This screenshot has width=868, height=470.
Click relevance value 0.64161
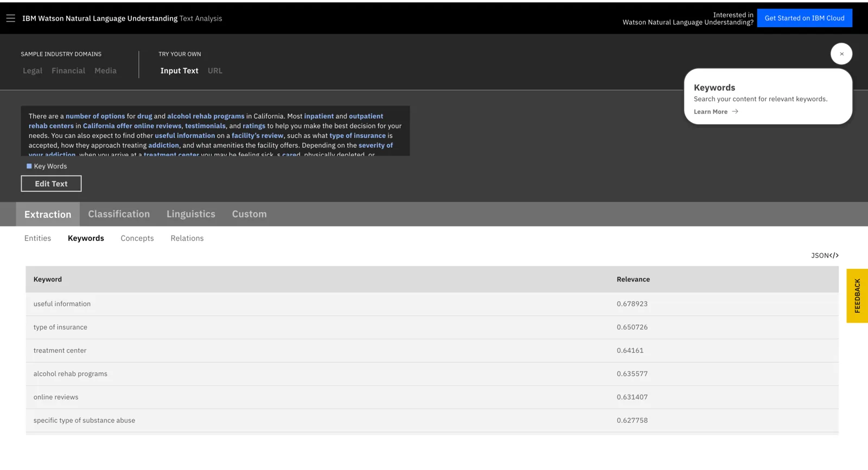[630, 351]
